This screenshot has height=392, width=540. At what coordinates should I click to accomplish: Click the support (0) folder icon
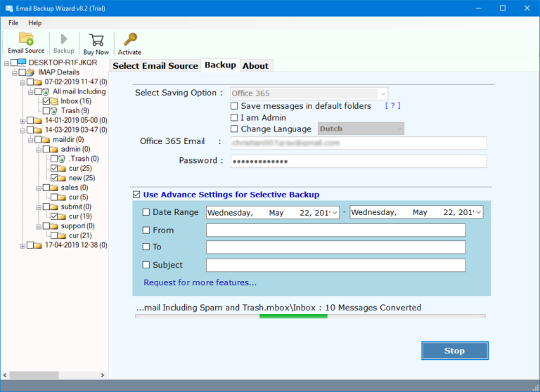(53, 226)
